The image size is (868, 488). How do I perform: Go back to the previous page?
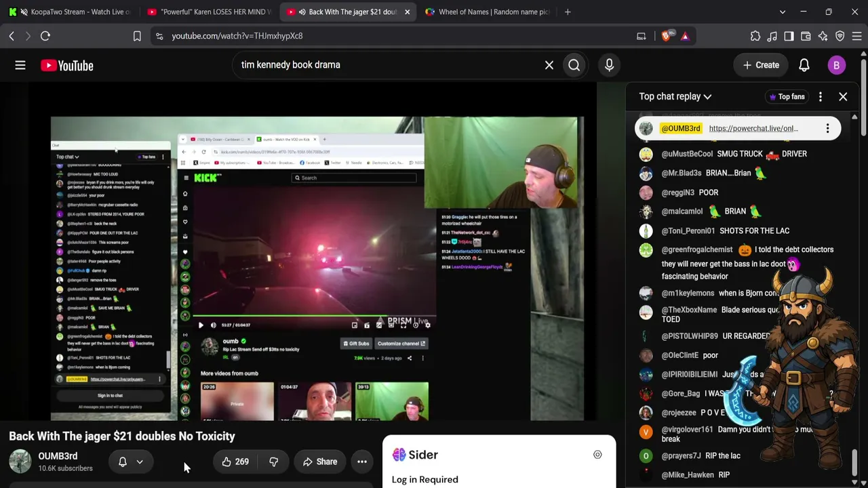[x=12, y=36]
